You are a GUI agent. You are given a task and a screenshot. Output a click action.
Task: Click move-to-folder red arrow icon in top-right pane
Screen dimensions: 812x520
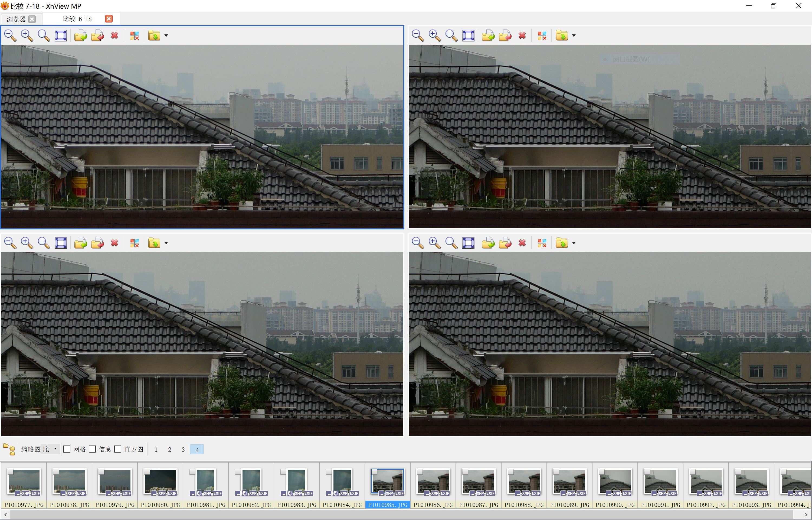505,35
